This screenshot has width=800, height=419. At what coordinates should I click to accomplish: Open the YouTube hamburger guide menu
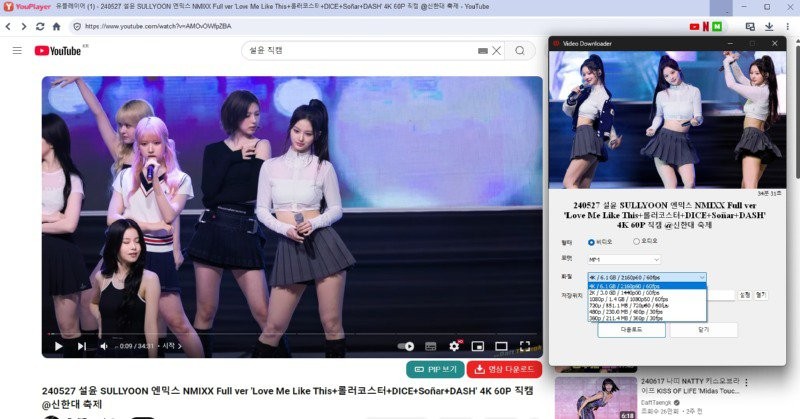[17, 51]
